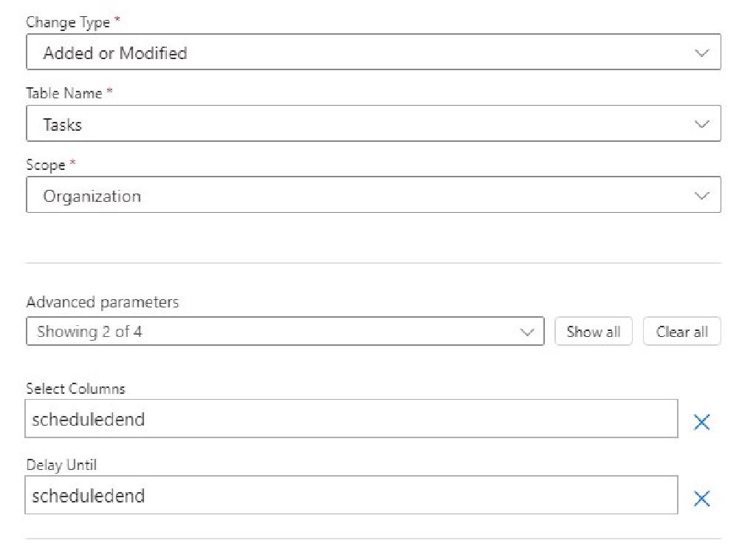Image resolution: width=756 pixels, height=549 pixels.
Task: Click the 'Table Name' field label
Action: (x=65, y=93)
